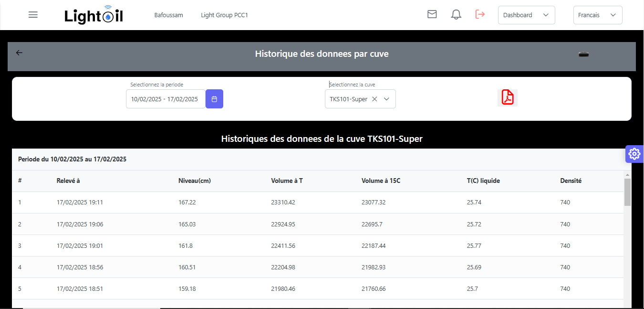Select the Light Group PCC1 item
644x309 pixels.
(224, 15)
